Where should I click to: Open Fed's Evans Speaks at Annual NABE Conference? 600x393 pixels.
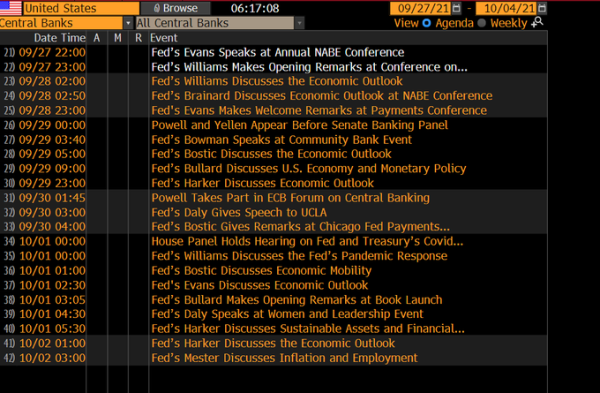277,52
